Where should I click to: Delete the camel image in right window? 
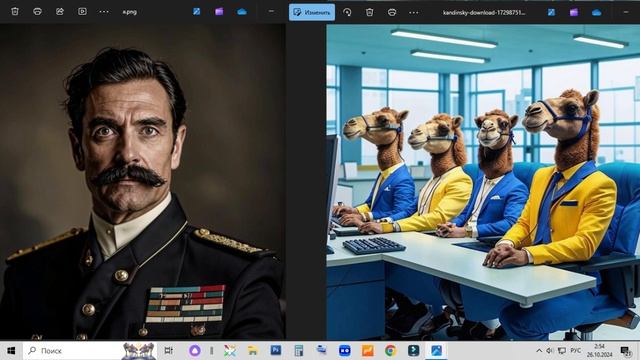tap(369, 12)
